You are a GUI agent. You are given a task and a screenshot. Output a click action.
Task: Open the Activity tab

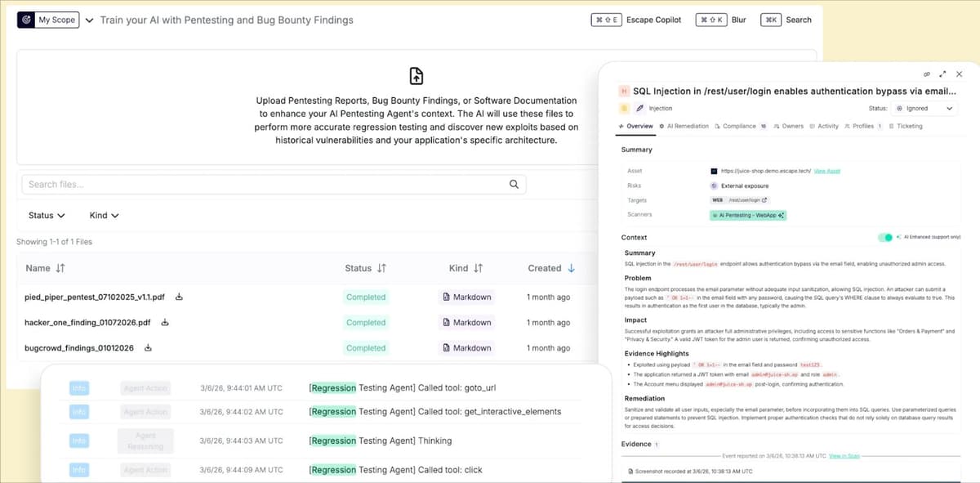point(824,126)
